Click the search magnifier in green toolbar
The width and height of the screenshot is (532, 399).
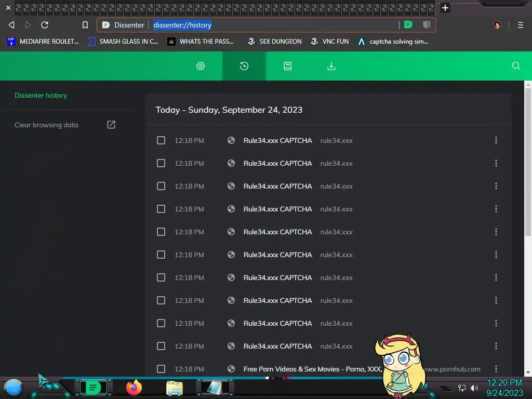pyautogui.click(x=516, y=66)
